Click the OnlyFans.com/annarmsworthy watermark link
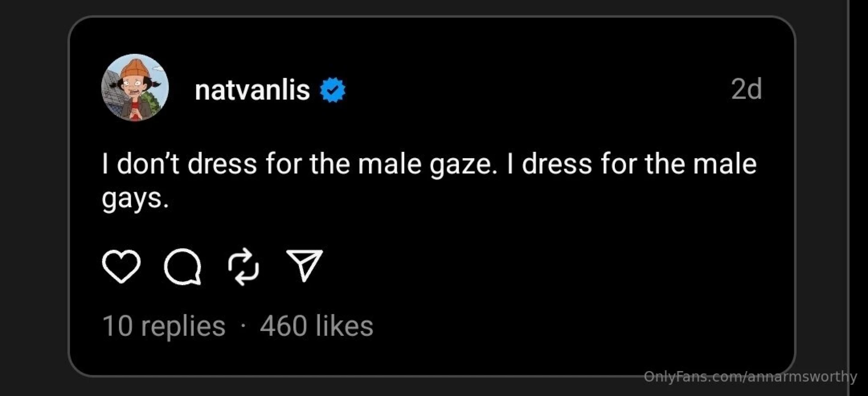The height and width of the screenshot is (396, 868). (x=751, y=376)
